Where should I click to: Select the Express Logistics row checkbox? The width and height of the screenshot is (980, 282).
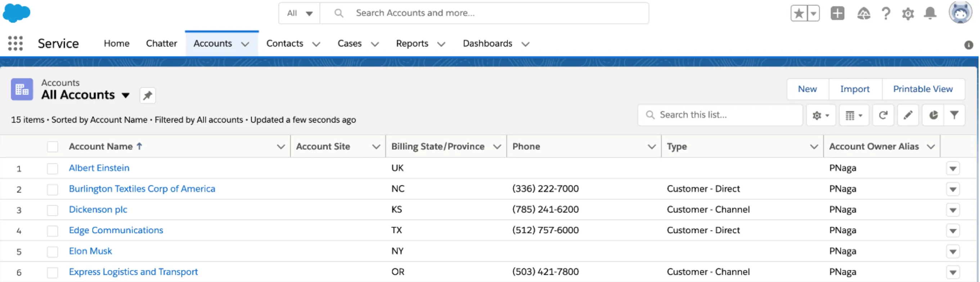pos(53,273)
